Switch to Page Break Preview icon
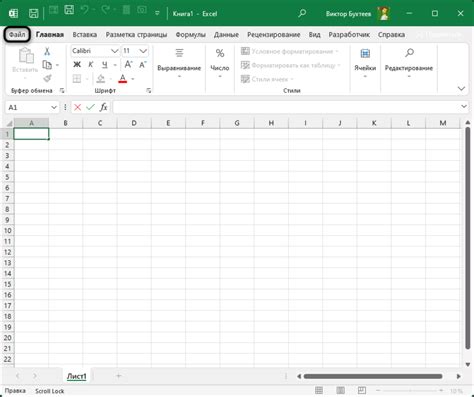 (362, 390)
